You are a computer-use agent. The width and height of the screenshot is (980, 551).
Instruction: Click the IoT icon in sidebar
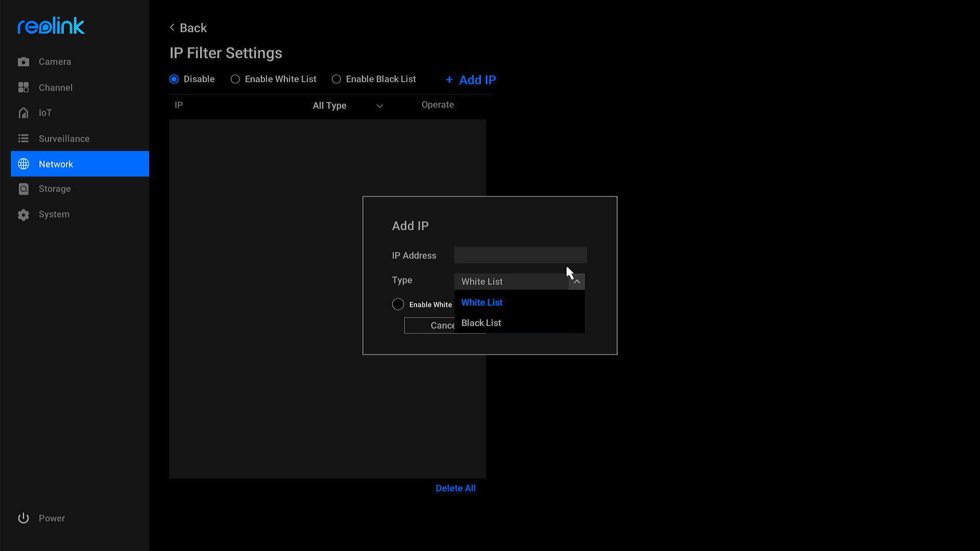coord(23,112)
